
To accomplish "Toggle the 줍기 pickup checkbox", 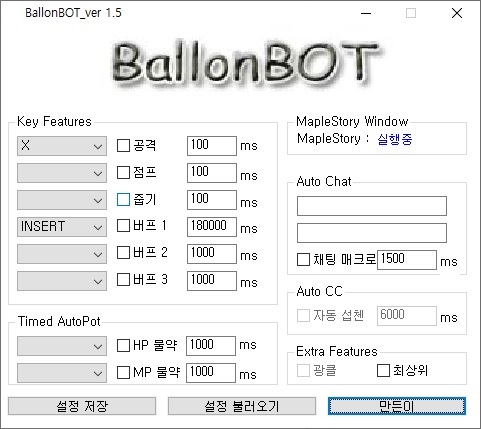I will pos(123,200).
